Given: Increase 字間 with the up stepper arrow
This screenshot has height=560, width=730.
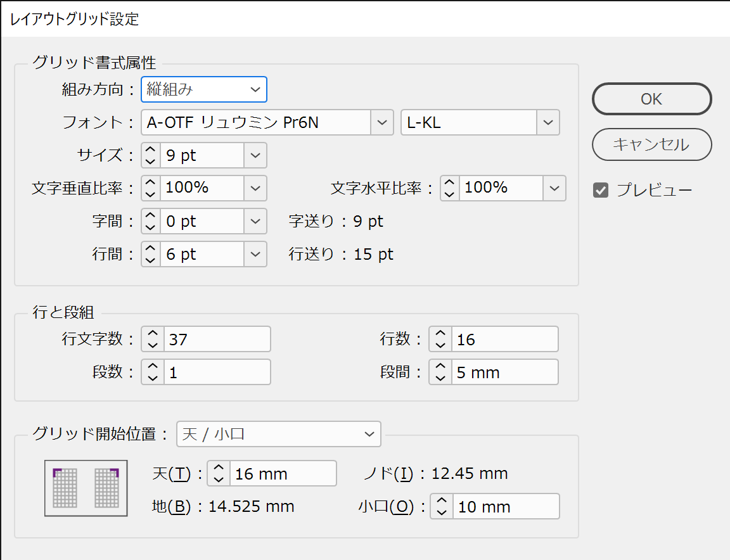Looking at the screenshot, I should [150, 215].
